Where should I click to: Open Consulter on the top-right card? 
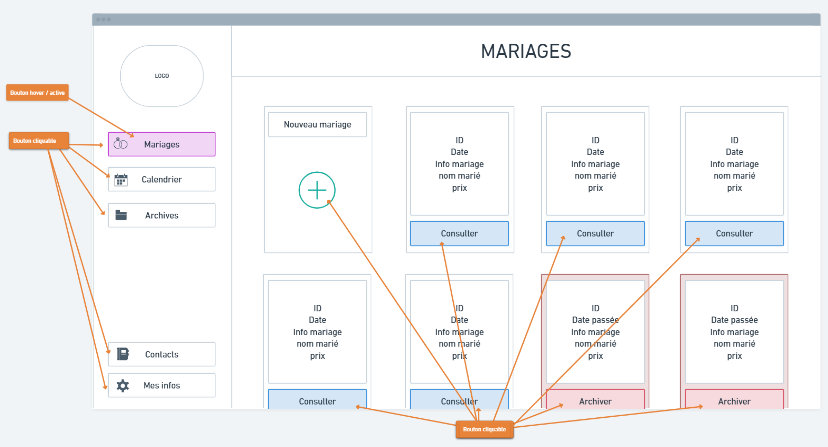[x=734, y=234]
